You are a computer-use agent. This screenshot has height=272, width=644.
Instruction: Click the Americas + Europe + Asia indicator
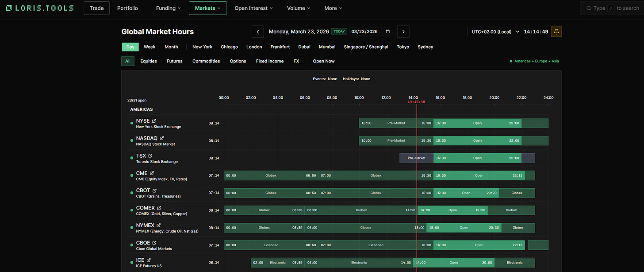coord(534,61)
